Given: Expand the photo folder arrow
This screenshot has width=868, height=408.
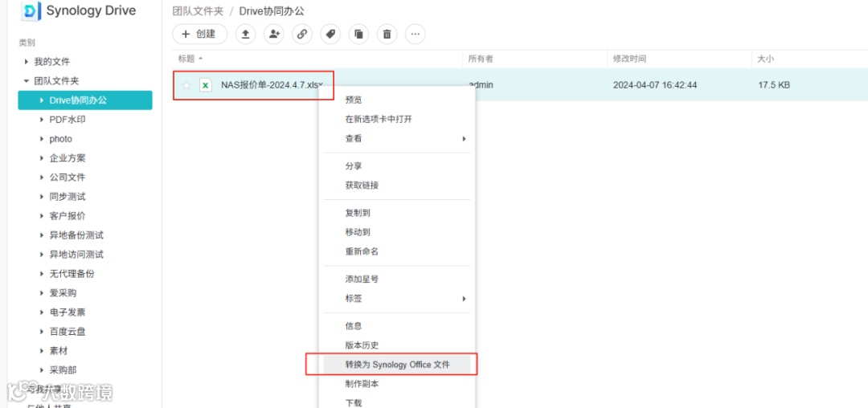Looking at the screenshot, I should (x=42, y=139).
